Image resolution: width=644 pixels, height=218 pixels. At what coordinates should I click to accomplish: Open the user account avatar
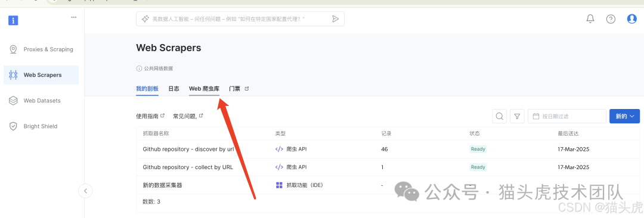(631, 19)
